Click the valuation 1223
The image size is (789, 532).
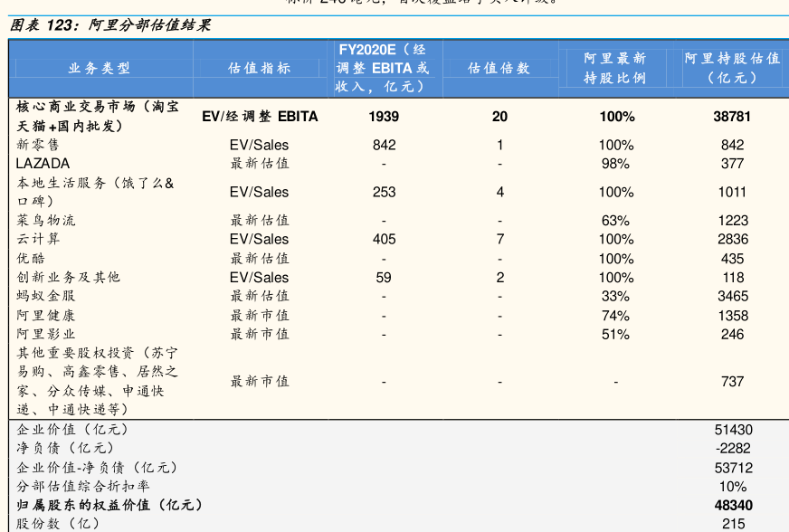[733, 221]
